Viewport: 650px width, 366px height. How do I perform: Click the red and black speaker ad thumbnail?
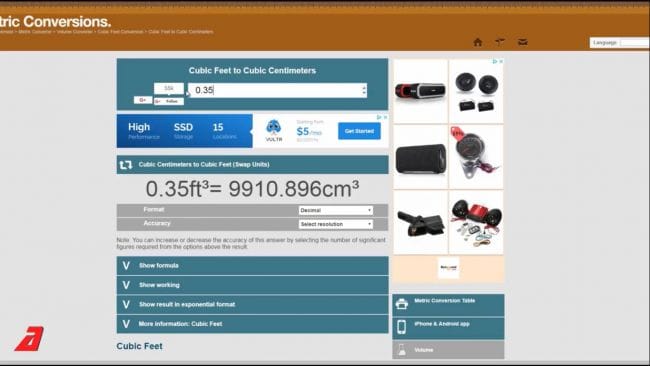tap(420, 91)
